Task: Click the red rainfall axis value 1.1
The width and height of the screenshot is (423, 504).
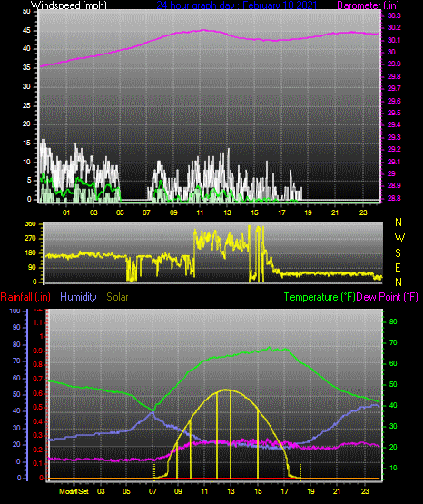Action: coord(38,322)
